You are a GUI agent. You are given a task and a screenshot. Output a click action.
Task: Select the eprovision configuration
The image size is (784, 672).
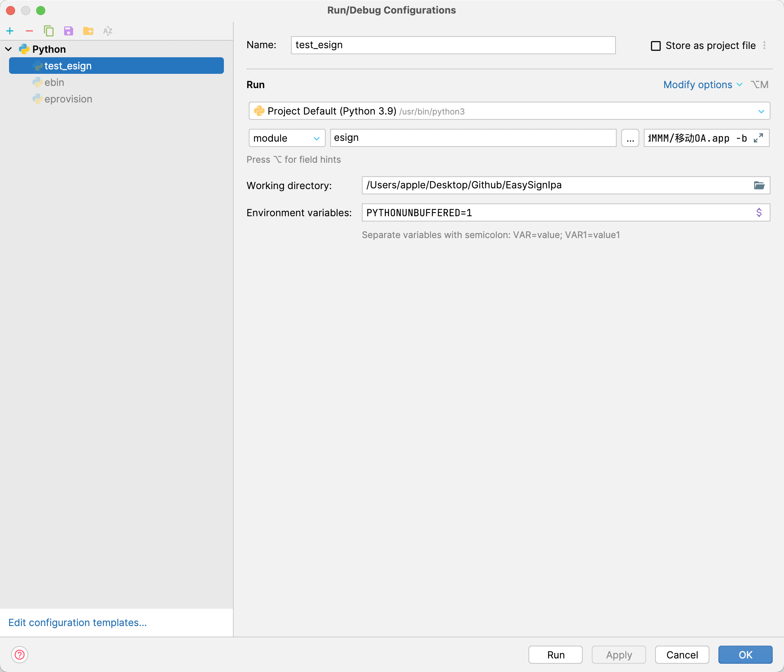tap(68, 99)
